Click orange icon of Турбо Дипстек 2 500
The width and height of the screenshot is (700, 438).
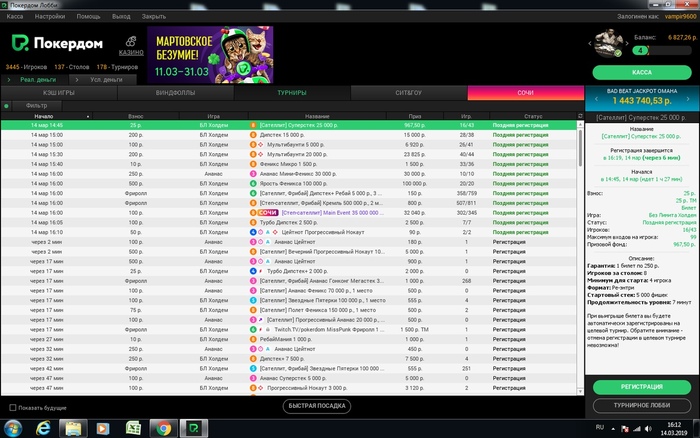point(253,222)
